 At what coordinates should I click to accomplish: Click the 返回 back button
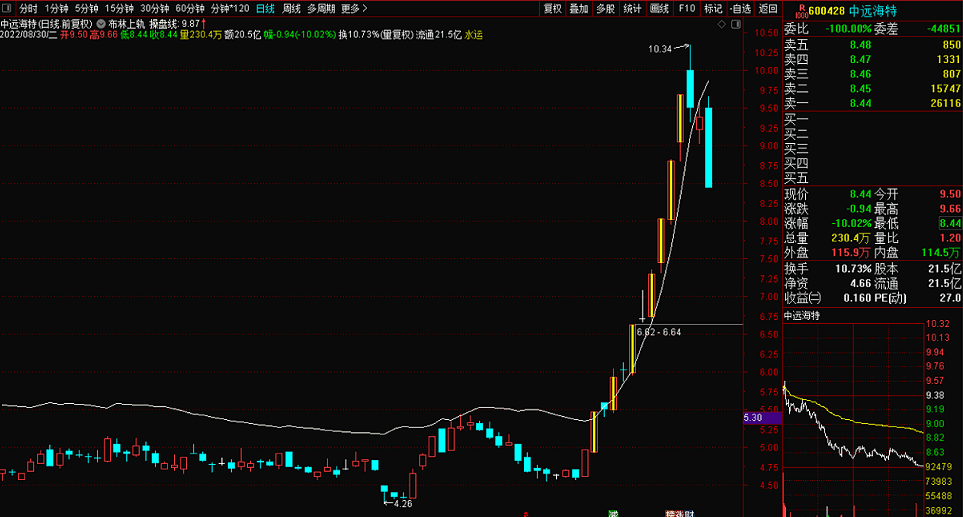[x=768, y=9]
